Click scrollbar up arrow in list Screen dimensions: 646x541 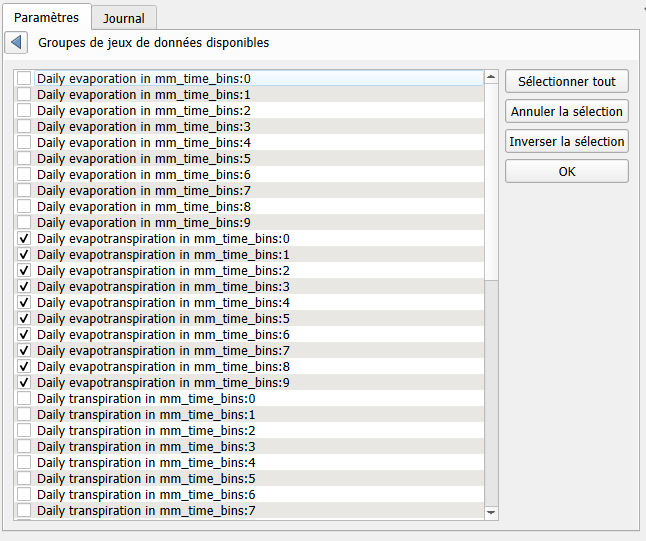(x=490, y=77)
